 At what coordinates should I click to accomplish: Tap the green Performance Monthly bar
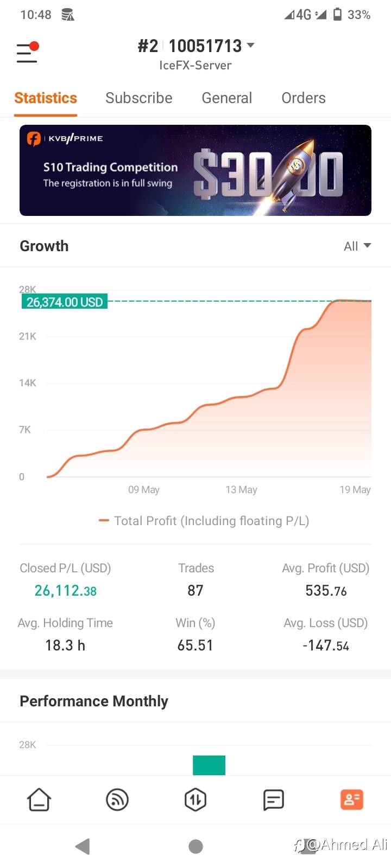[209, 765]
